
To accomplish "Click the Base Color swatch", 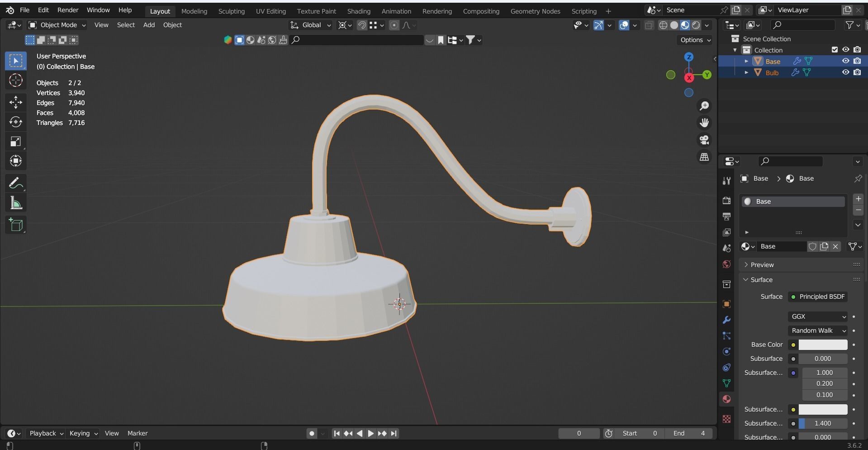I will click(x=823, y=345).
